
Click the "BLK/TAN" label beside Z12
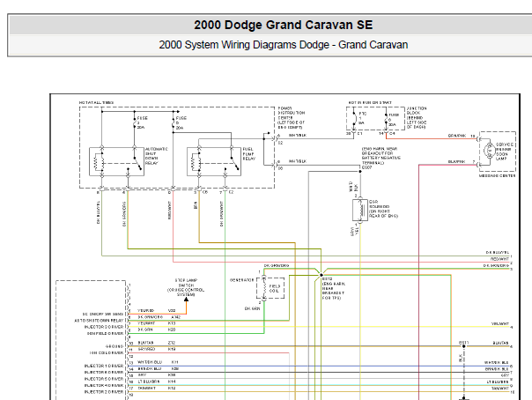click(145, 343)
